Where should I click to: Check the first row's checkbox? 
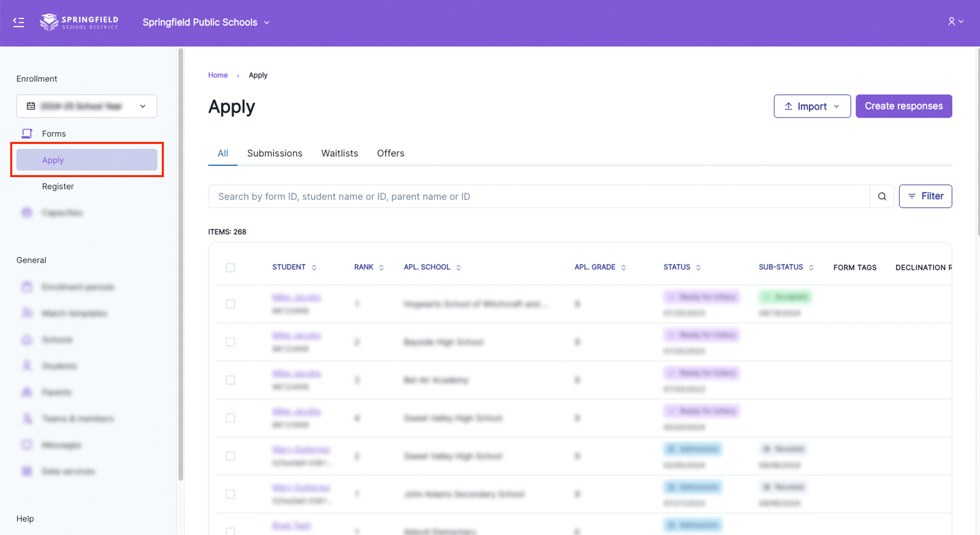pyautogui.click(x=231, y=304)
